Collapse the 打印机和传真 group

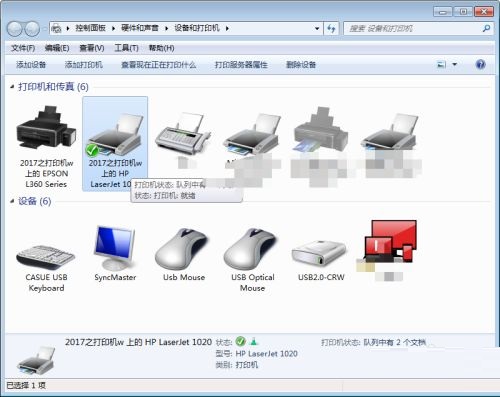(x=12, y=87)
